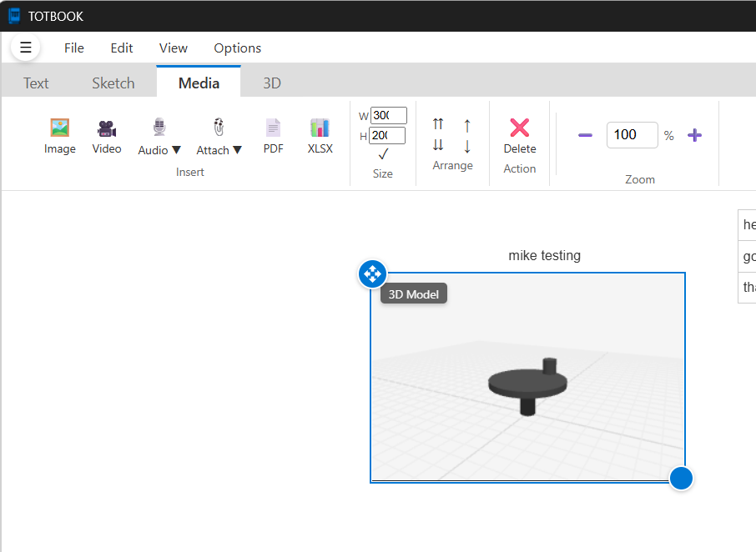Screen dimensions: 756x552
Task: Switch to the 3D tab
Action: [272, 83]
